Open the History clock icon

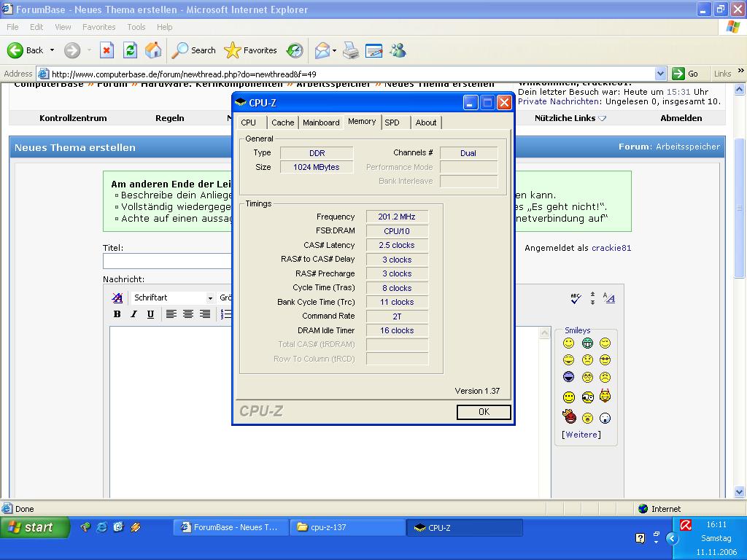click(295, 50)
